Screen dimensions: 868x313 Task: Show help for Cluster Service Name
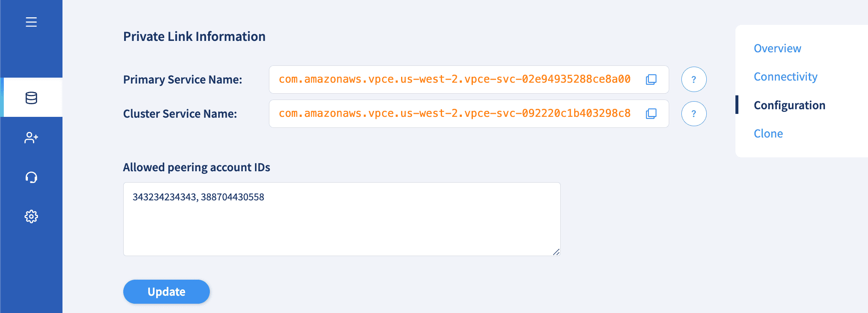[x=694, y=113]
